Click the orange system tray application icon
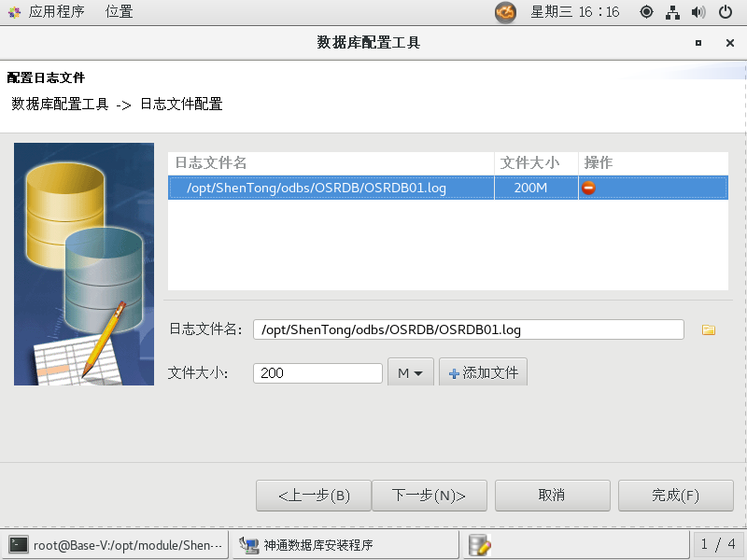The image size is (747, 560). coord(505,12)
